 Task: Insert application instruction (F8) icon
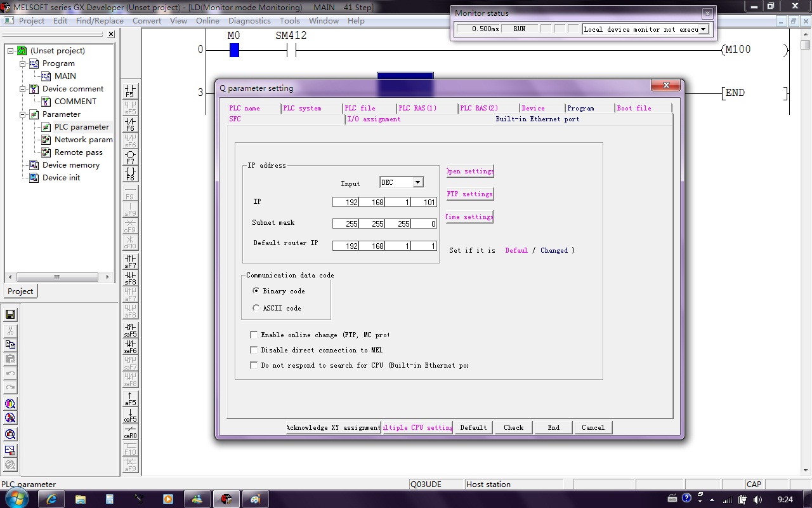click(130, 173)
